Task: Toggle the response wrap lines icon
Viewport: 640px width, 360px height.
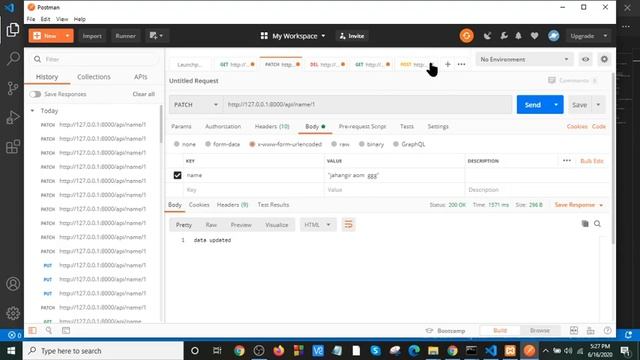Action: coord(348,224)
